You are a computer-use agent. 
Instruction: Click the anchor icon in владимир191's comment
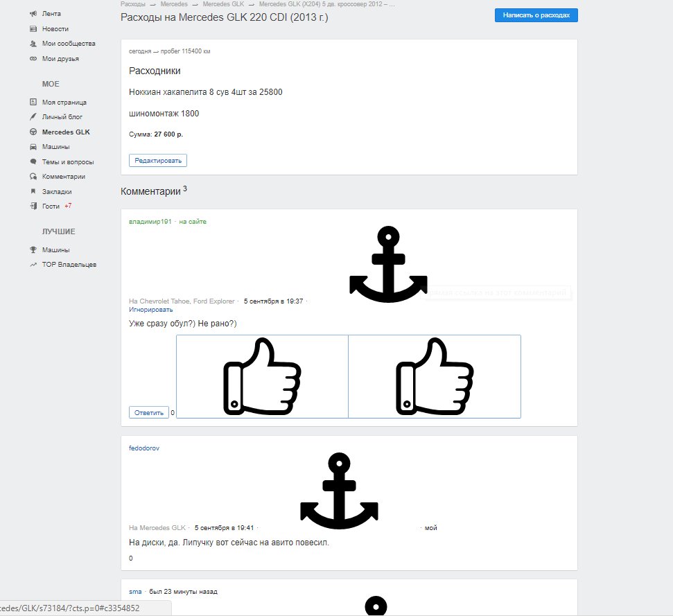click(388, 264)
